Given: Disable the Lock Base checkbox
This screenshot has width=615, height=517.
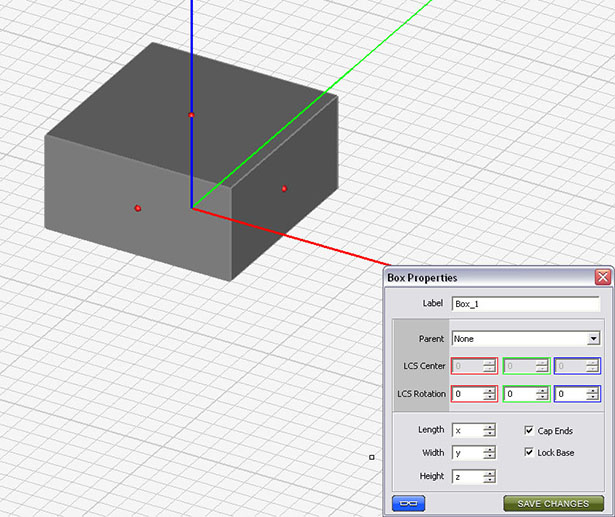Looking at the screenshot, I should pyautogui.click(x=530, y=453).
